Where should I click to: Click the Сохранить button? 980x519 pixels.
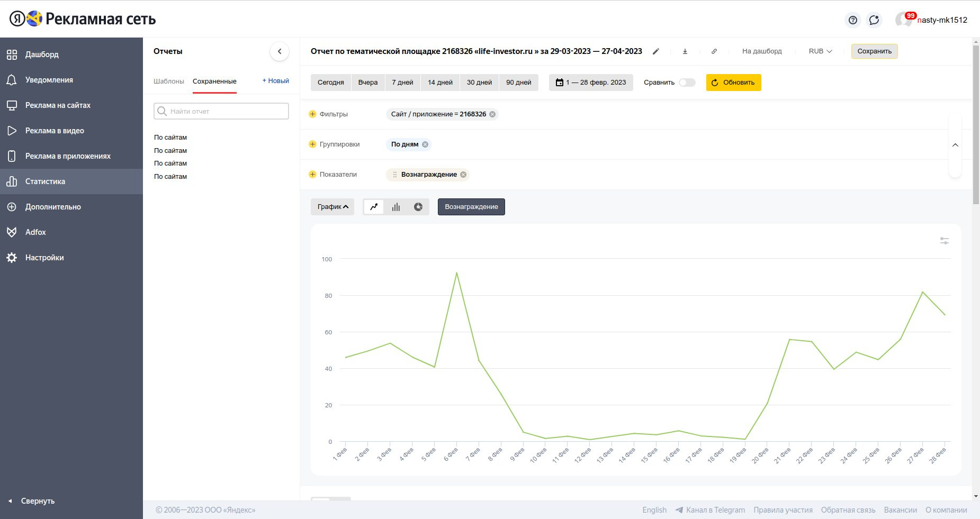click(874, 51)
